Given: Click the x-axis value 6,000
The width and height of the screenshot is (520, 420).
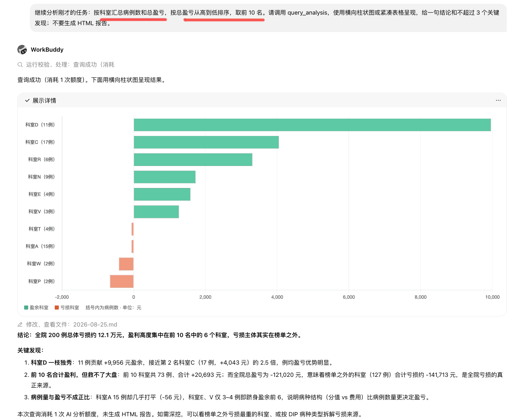Looking at the screenshot, I should (x=349, y=297).
